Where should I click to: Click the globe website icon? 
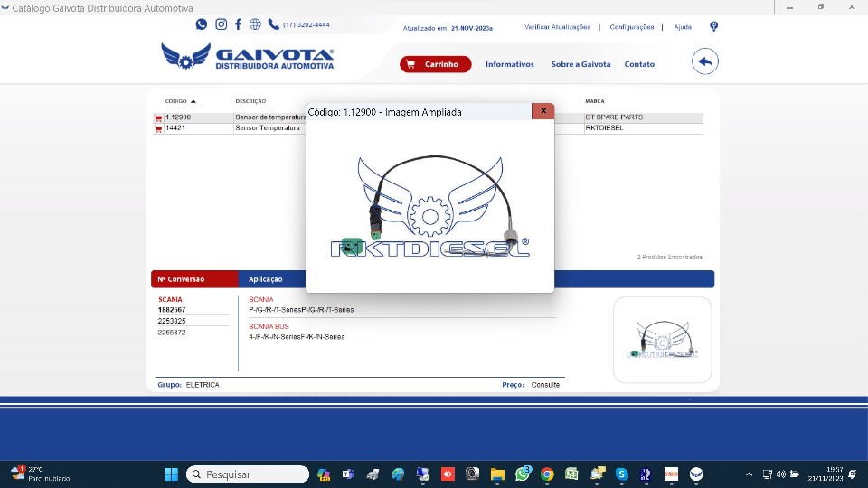pos(255,24)
